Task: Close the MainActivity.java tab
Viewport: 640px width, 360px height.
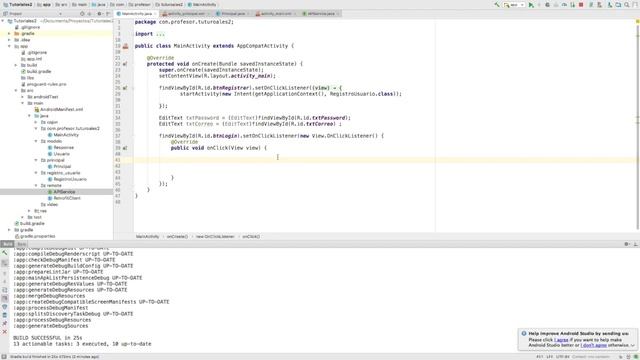Action: pyautogui.click(x=155, y=13)
